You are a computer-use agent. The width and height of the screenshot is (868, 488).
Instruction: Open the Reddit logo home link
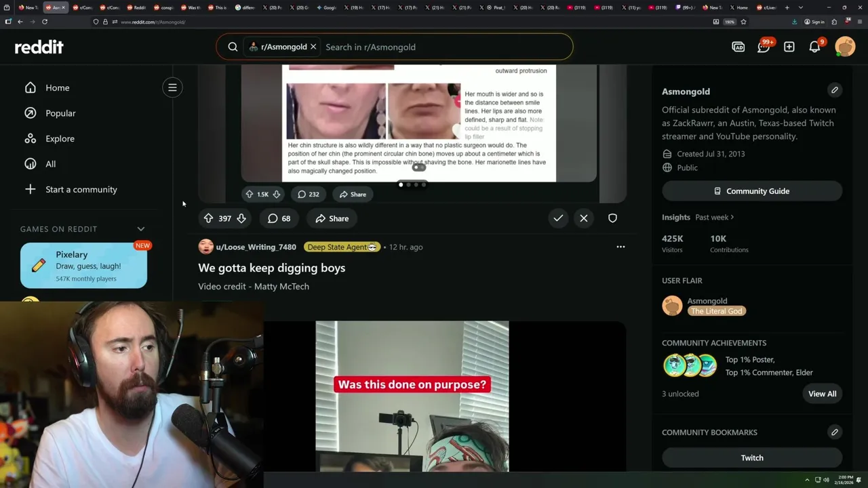click(x=39, y=47)
